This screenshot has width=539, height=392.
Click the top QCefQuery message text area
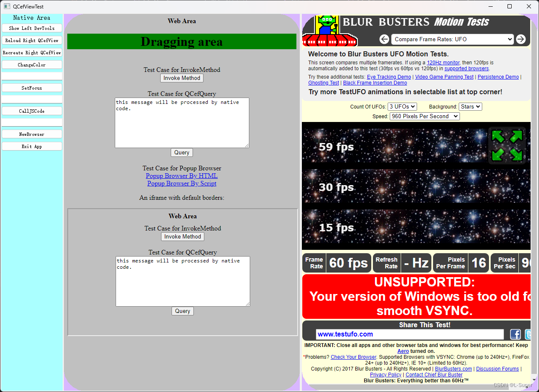tap(182, 123)
